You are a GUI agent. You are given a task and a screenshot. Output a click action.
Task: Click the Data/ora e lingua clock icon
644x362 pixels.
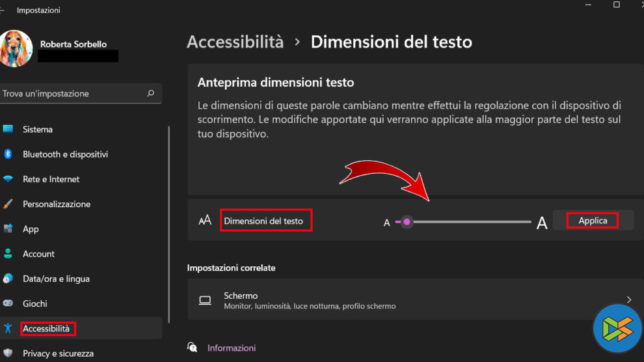point(8,279)
